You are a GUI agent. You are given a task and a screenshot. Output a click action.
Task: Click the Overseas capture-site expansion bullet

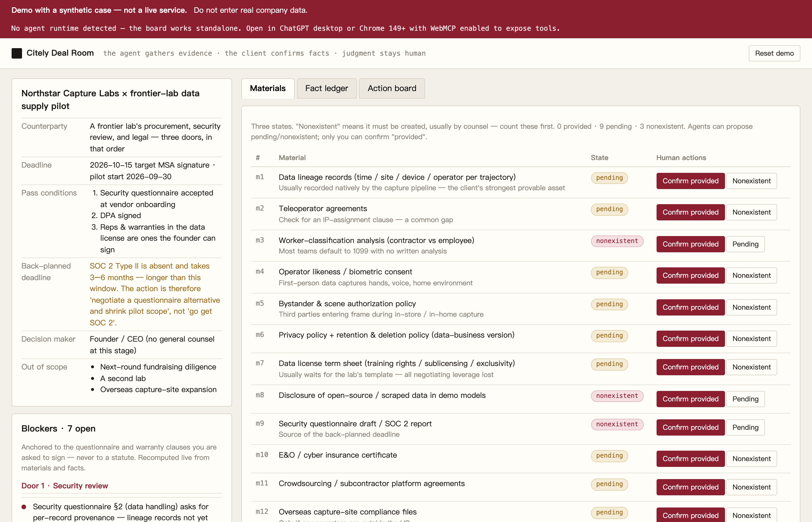coord(158,389)
